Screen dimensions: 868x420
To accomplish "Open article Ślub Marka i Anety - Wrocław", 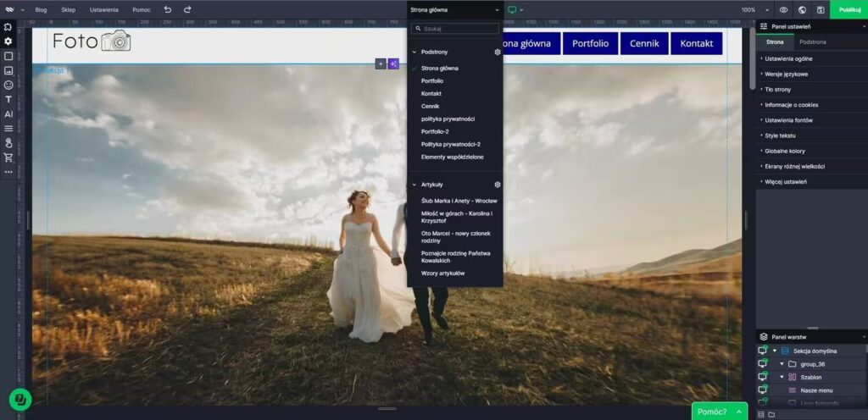I will click(459, 202).
